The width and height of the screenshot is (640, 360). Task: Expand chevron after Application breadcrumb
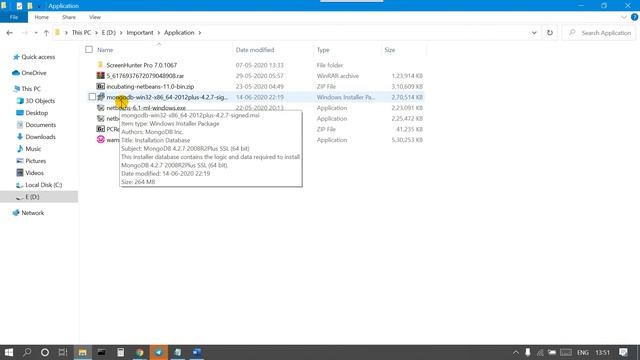point(200,33)
